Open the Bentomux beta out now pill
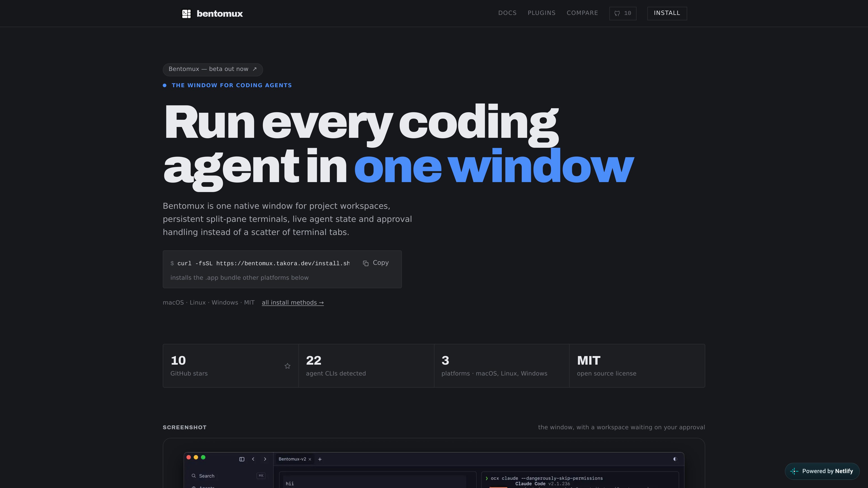 coord(213,69)
